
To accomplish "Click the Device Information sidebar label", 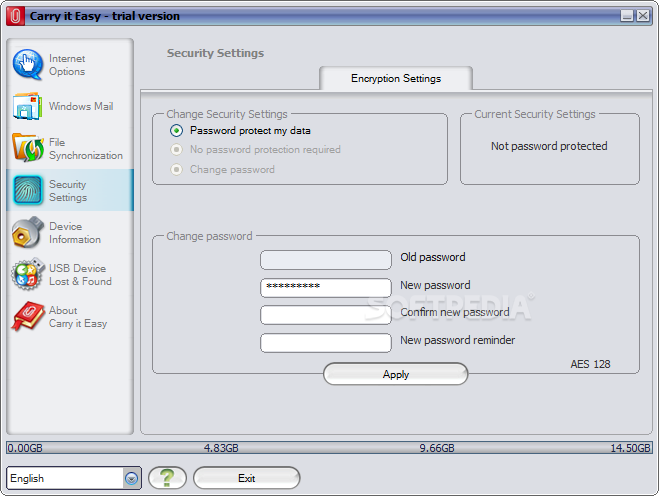I will (75, 233).
